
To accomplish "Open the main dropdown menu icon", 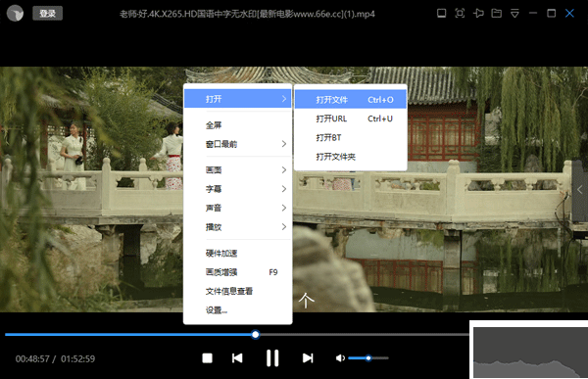I will (x=514, y=14).
